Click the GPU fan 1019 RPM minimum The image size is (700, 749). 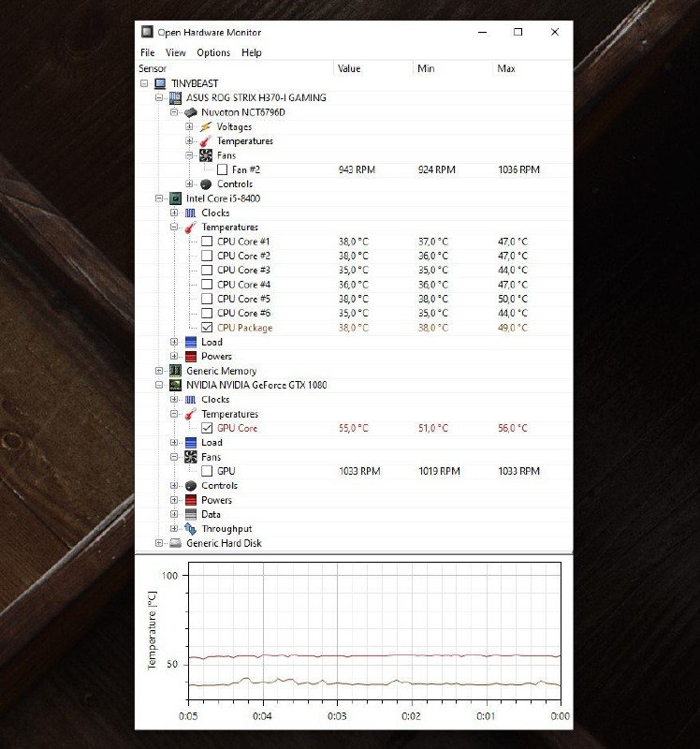(439, 471)
